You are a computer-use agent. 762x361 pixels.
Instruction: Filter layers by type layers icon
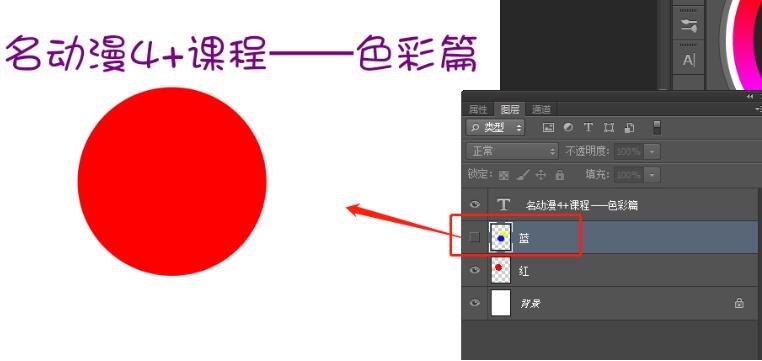coord(588,128)
